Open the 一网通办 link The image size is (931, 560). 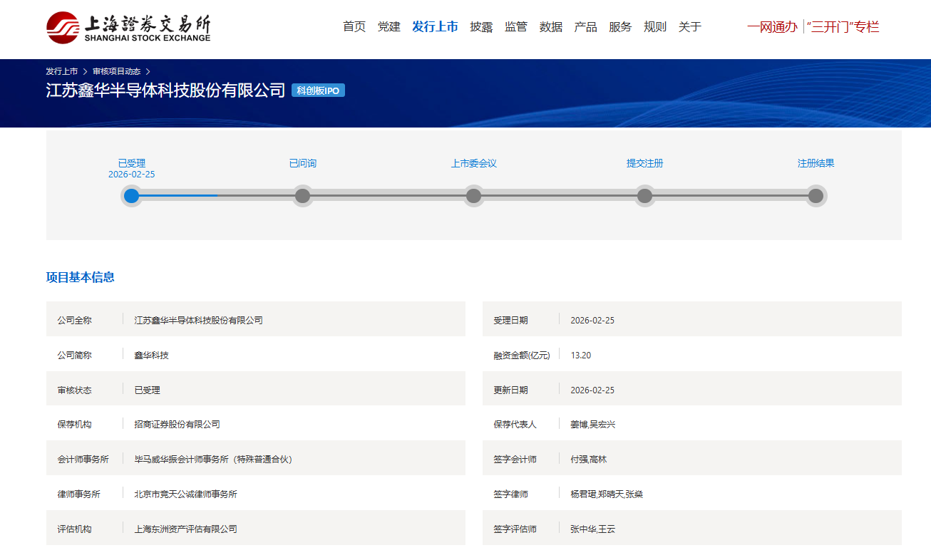[x=772, y=27]
